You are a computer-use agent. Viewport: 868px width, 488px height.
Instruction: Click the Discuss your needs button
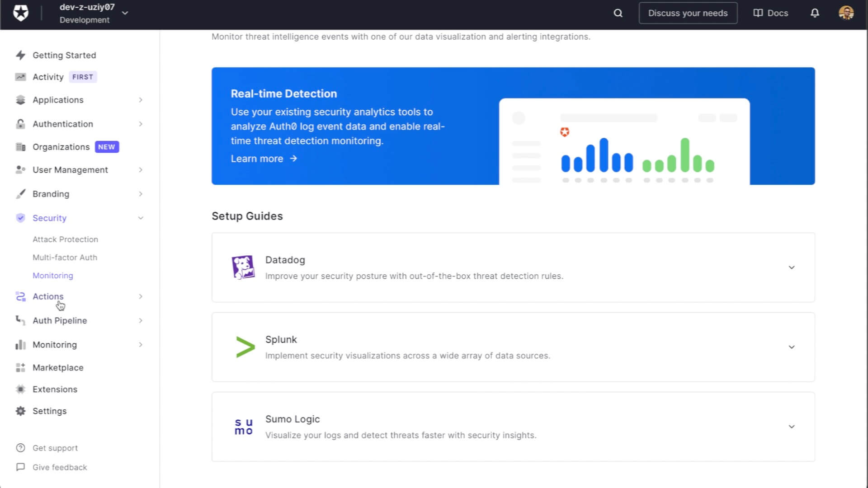coord(688,13)
